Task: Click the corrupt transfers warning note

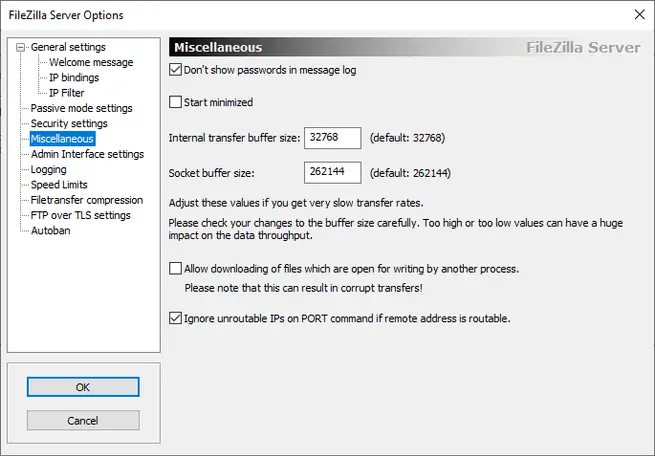Action: point(303,288)
